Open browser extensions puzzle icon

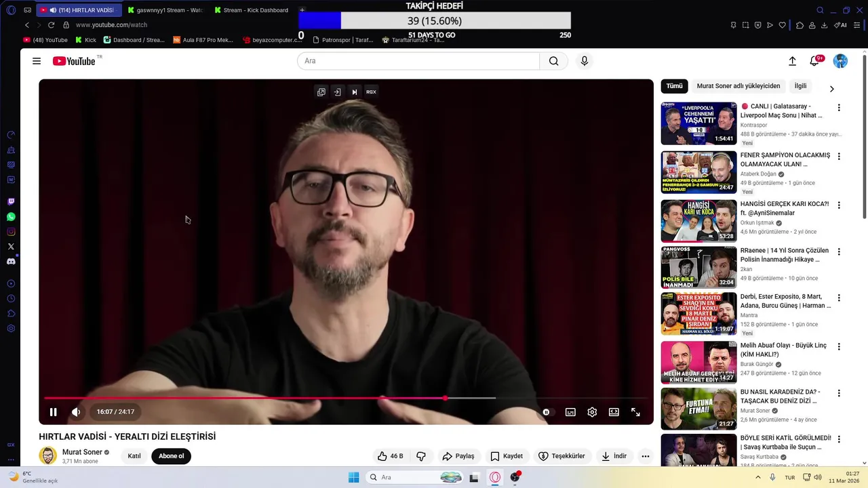(800, 25)
